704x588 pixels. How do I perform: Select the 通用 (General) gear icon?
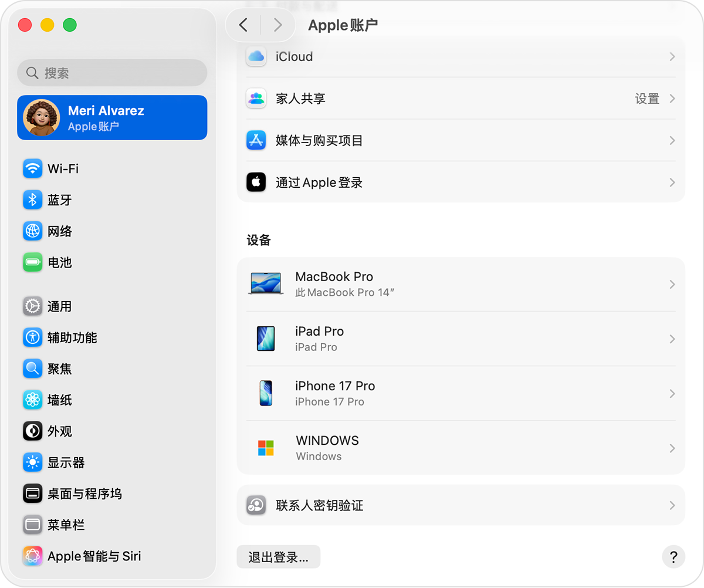[32, 306]
